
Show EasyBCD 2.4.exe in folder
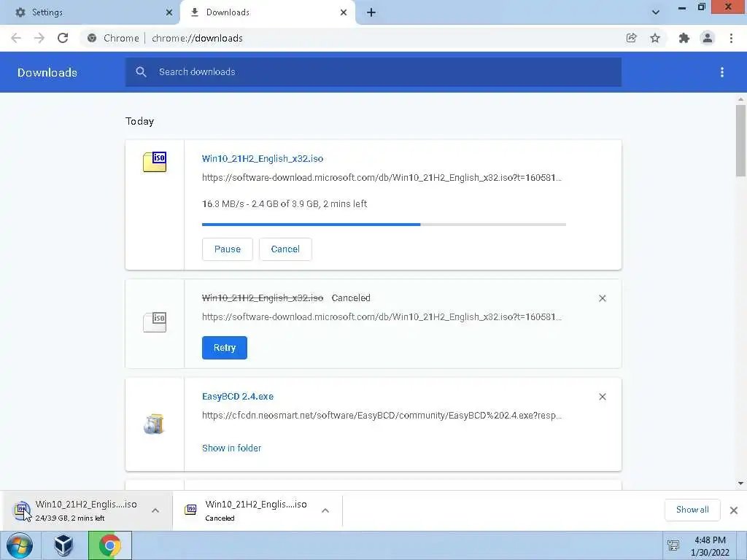click(x=231, y=448)
